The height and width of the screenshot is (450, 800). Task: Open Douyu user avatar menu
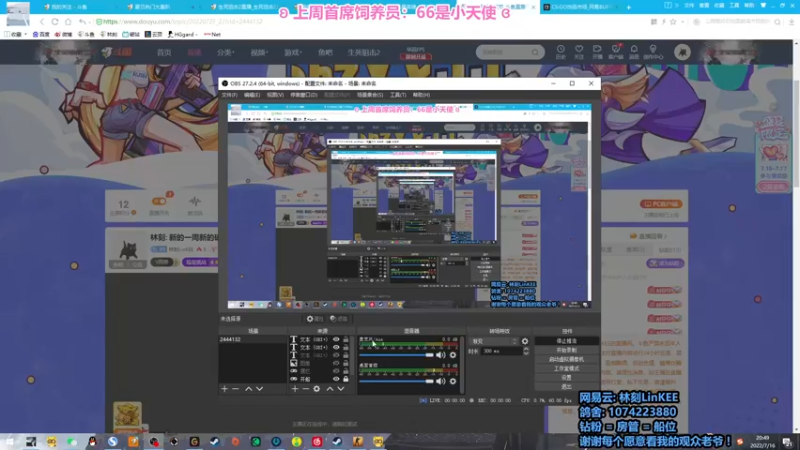click(x=682, y=52)
